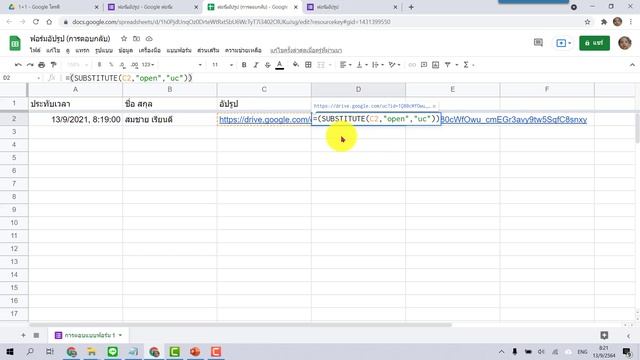Click the merge cells icon
The image size is (640, 360).
point(321,65)
